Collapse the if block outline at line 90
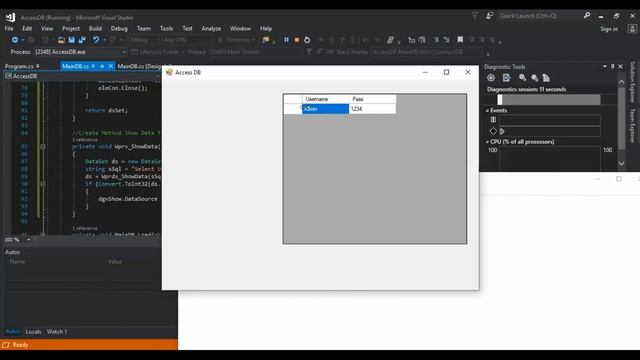The image size is (640, 360). click(43, 184)
